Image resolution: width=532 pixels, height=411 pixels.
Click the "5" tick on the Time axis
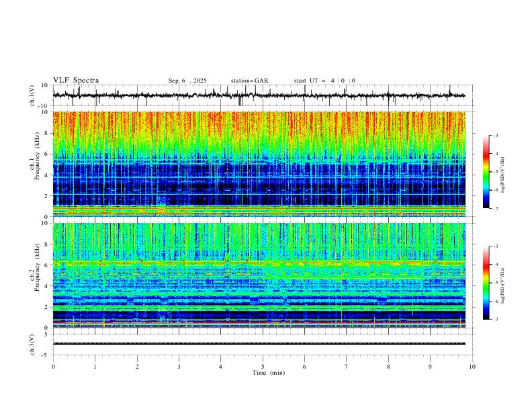click(x=263, y=367)
